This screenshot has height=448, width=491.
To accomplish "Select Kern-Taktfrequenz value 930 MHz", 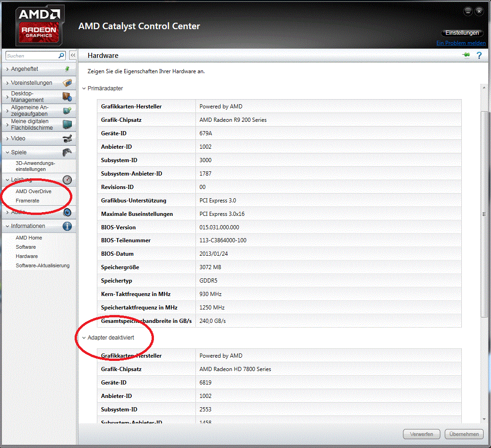I will click(x=210, y=294).
